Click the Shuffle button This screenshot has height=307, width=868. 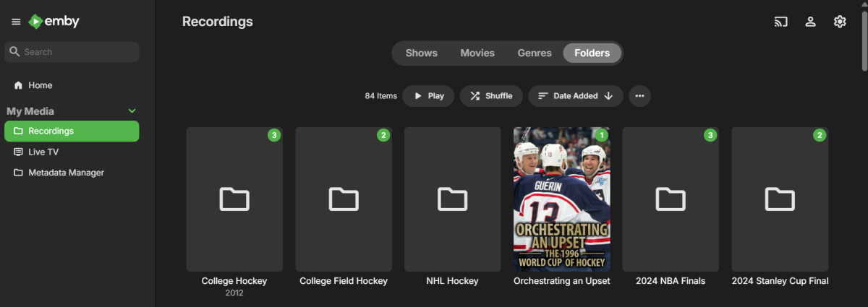coord(491,96)
